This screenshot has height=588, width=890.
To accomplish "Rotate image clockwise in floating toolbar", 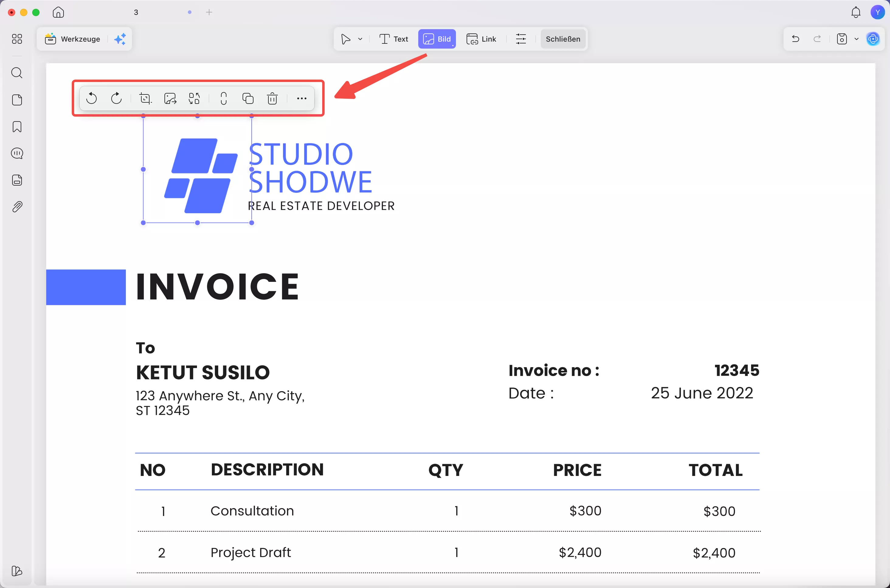I will (116, 98).
